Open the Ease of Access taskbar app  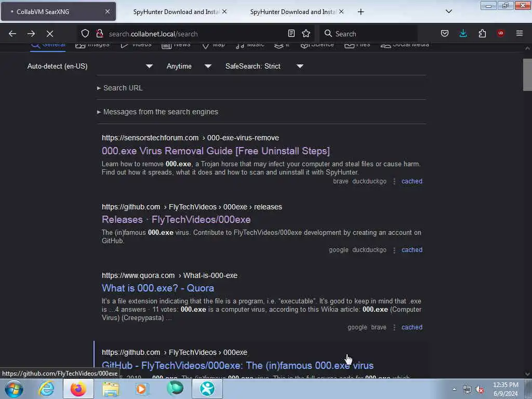pos(207,389)
